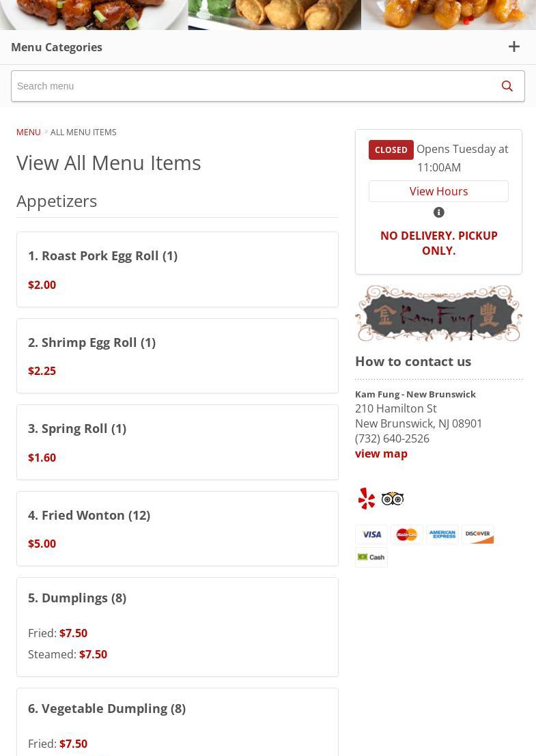Click the Kam Fung logo image
The image size is (536, 756).
[x=438, y=313]
